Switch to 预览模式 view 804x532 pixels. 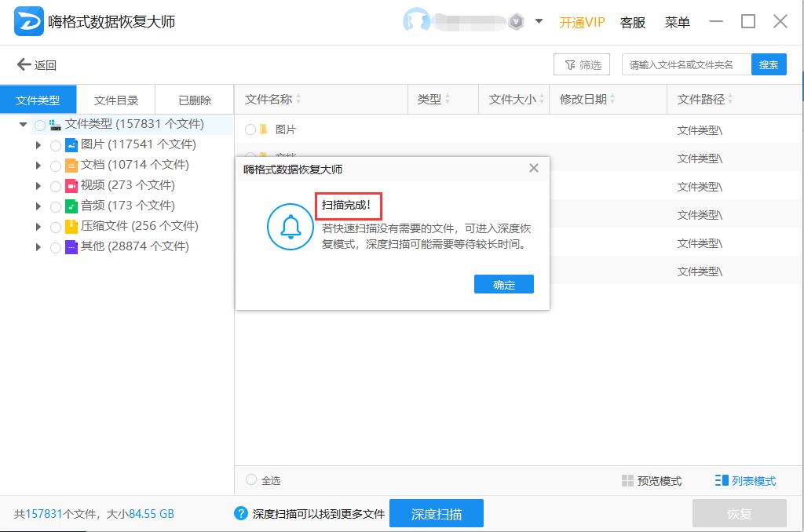pos(652,481)
